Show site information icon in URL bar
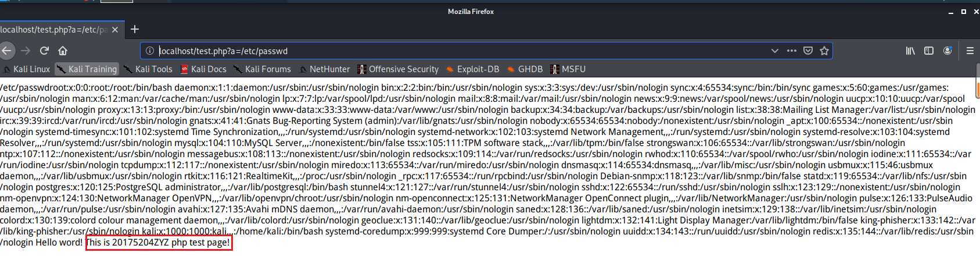This screenshot has width=980, height=256. tap(149, 51)
